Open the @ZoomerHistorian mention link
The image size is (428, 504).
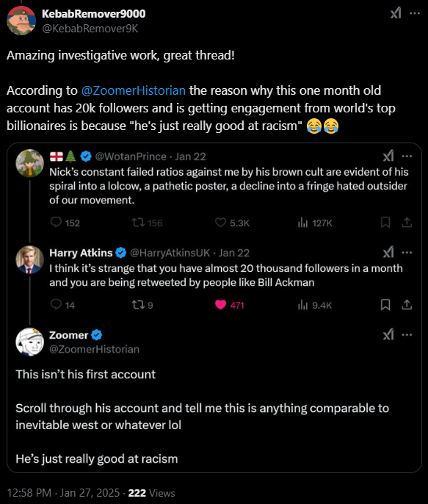[134, 90]
